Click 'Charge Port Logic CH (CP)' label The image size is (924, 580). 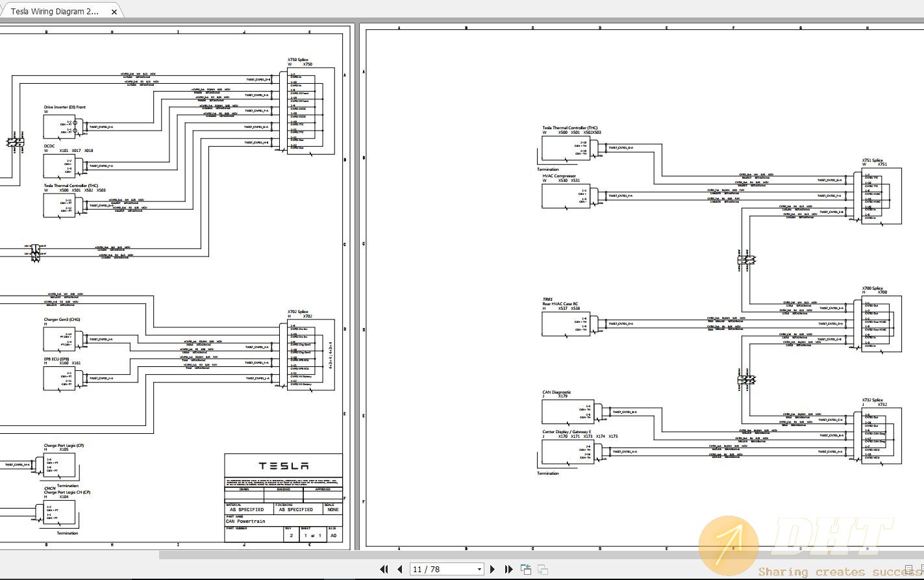point(68,492)
